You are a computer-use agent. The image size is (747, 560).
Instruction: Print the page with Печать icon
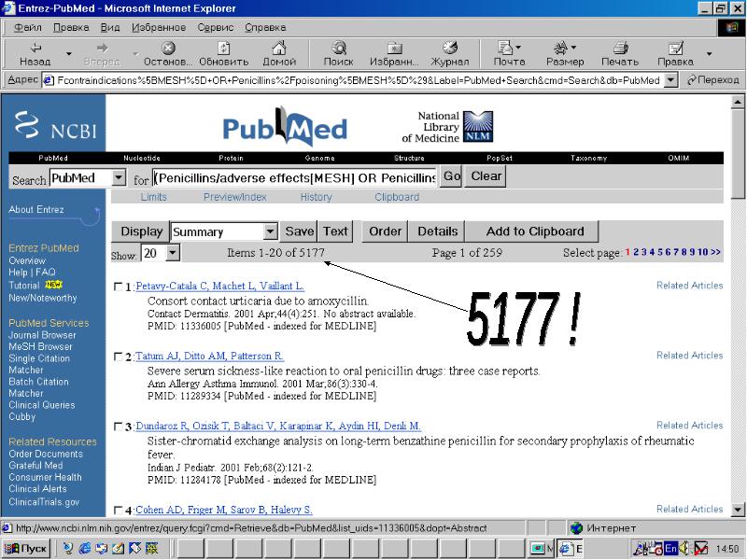pyautogui.click(x=620, y=49)
